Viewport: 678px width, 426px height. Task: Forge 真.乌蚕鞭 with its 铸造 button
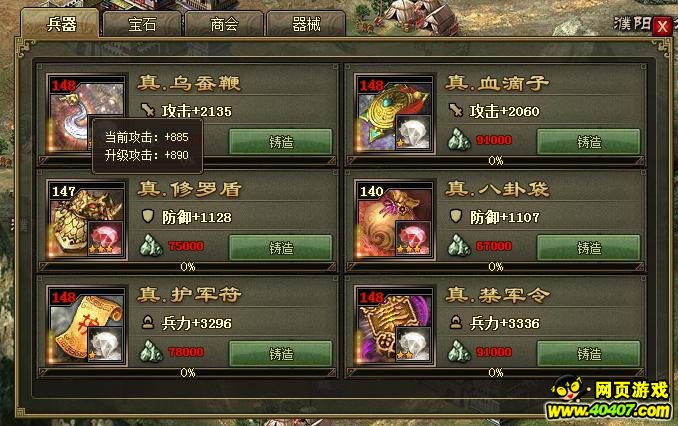pyautogui.click(x=281, y=141)
